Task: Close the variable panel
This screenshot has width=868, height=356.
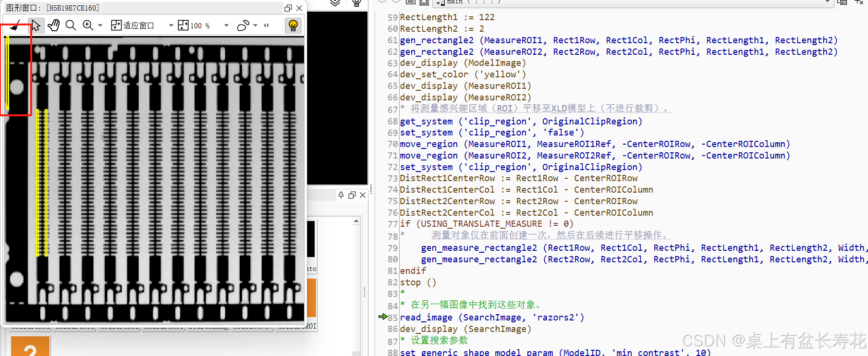Action: 363,195
